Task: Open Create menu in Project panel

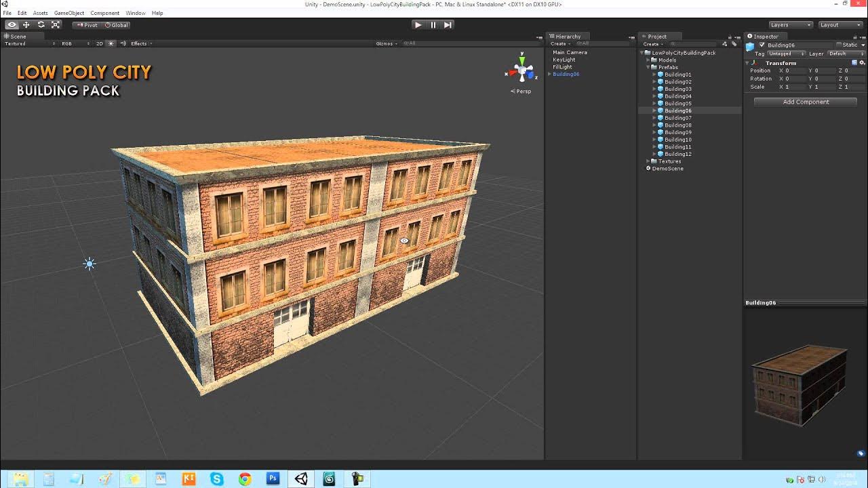Action: [652, 43]
